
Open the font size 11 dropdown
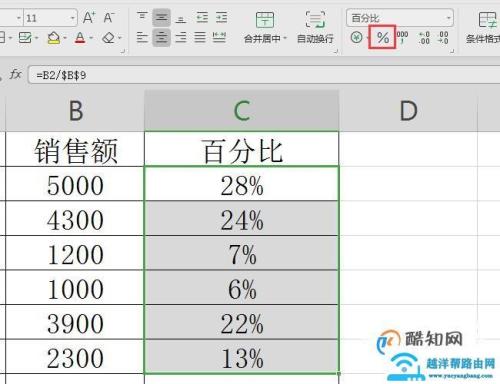click(73, 18)
